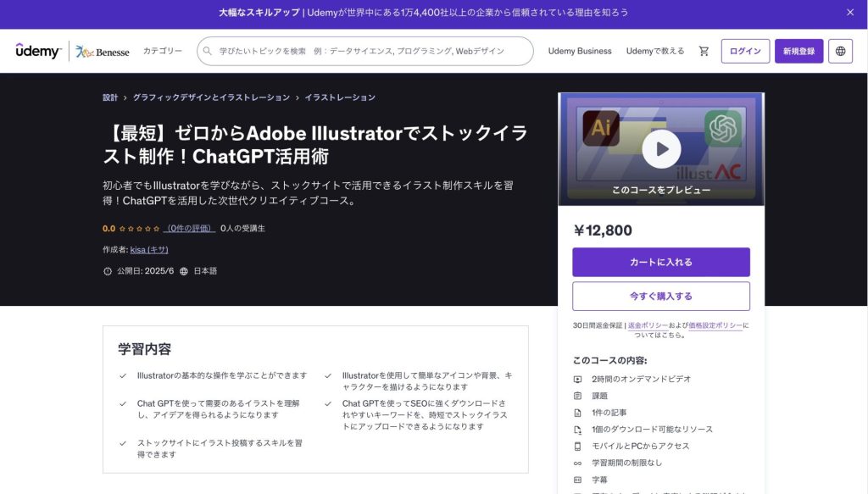868x494 pixels.
Task: Click the on-demand video icon beside 2時間のオンデマンドビデオ
Action: pos(577,380)
